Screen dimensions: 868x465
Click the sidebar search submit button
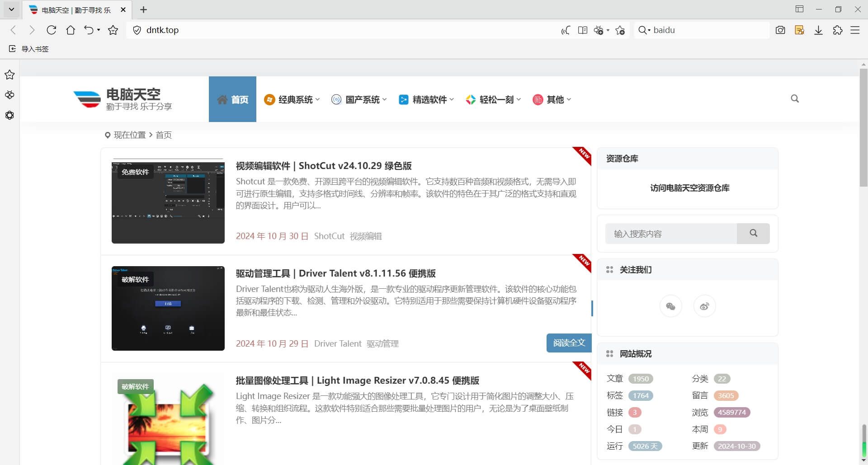tap(753, 234)
